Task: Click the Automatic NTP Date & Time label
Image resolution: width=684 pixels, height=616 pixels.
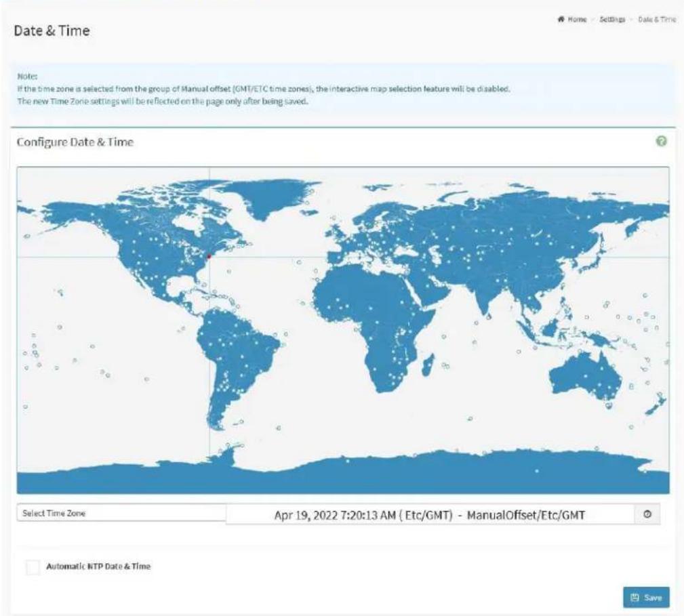Action: pos(98,567)
